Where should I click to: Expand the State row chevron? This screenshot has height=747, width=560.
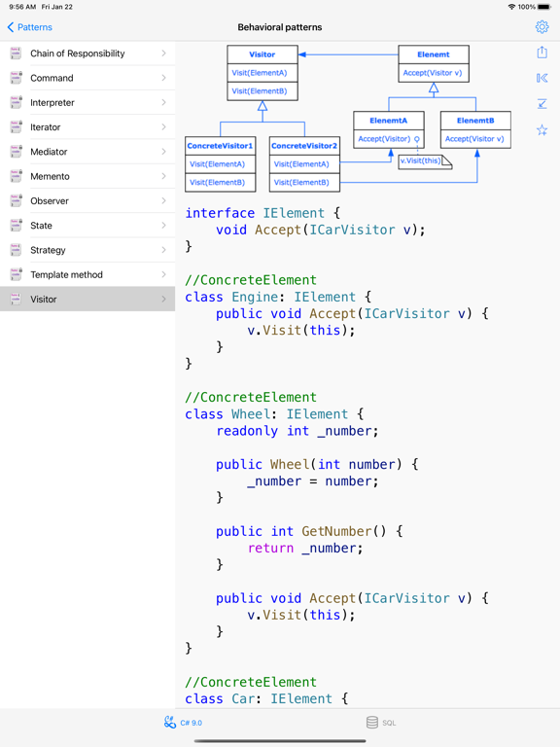click(163, 226)
